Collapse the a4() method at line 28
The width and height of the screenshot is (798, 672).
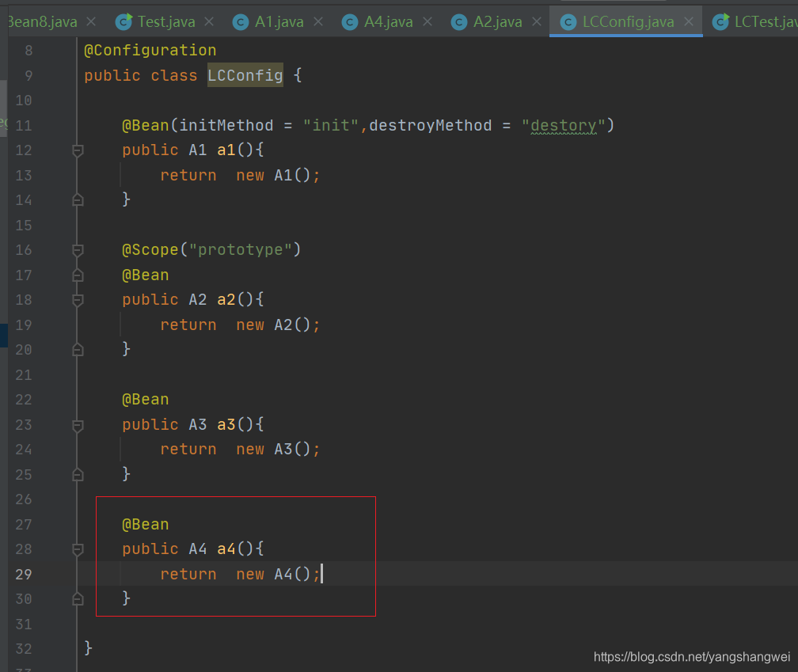tap(78, 549)
